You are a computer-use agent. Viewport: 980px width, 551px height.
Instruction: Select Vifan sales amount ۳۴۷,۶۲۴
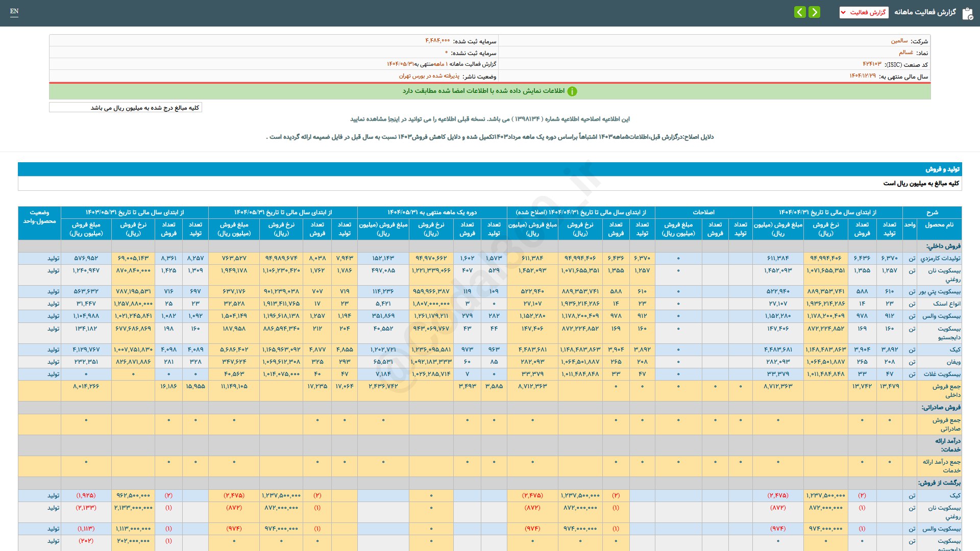[234, 362]
